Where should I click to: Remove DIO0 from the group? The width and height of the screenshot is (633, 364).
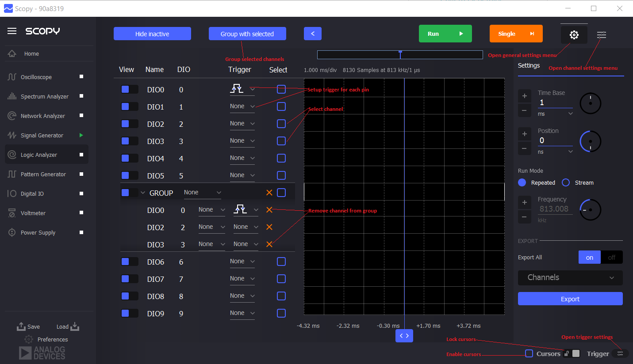pos(269,210)
